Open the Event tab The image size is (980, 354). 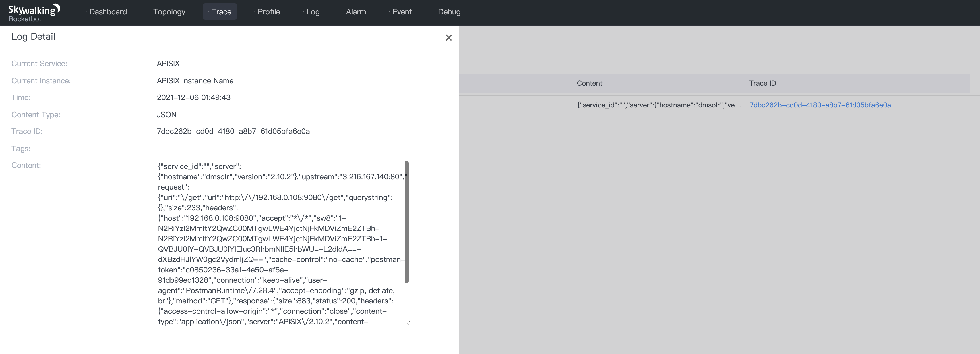(402, 12)
